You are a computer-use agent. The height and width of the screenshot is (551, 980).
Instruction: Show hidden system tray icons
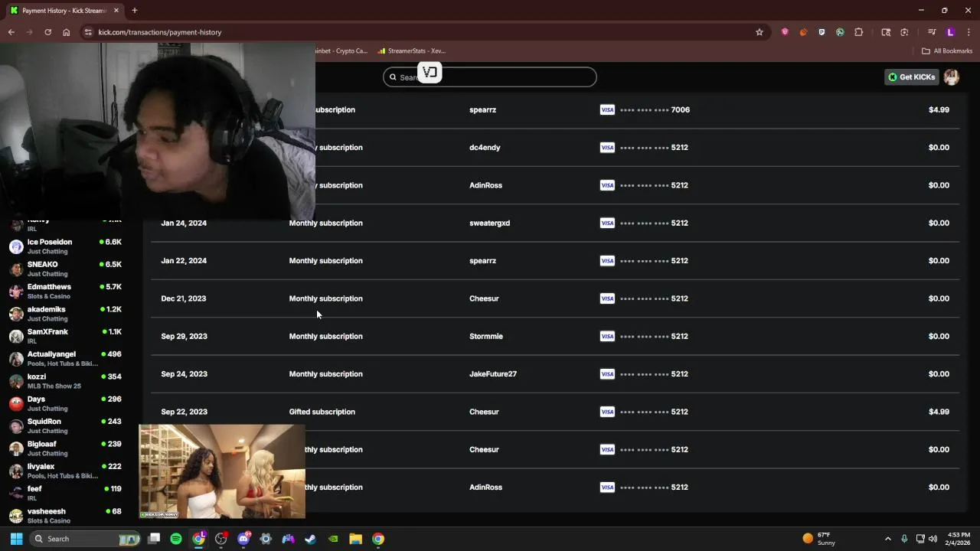pos(888,539)
